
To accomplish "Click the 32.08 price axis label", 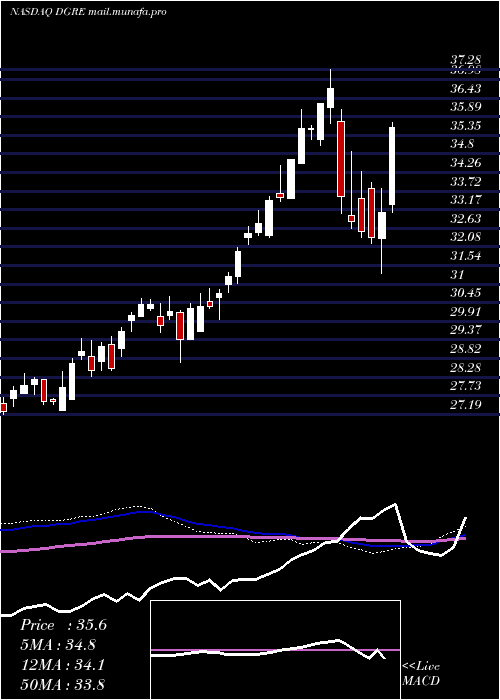I will point(466,237).
